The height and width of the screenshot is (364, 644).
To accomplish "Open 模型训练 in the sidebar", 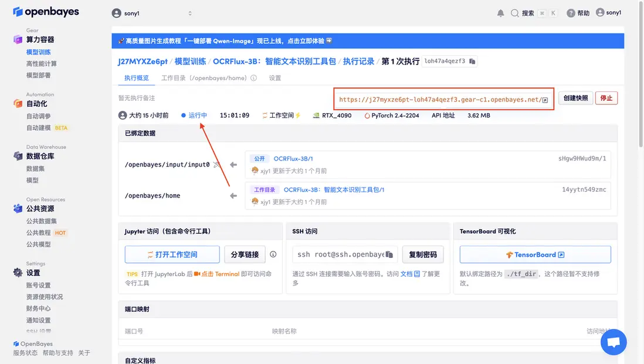I will click(x=39, y=52).
